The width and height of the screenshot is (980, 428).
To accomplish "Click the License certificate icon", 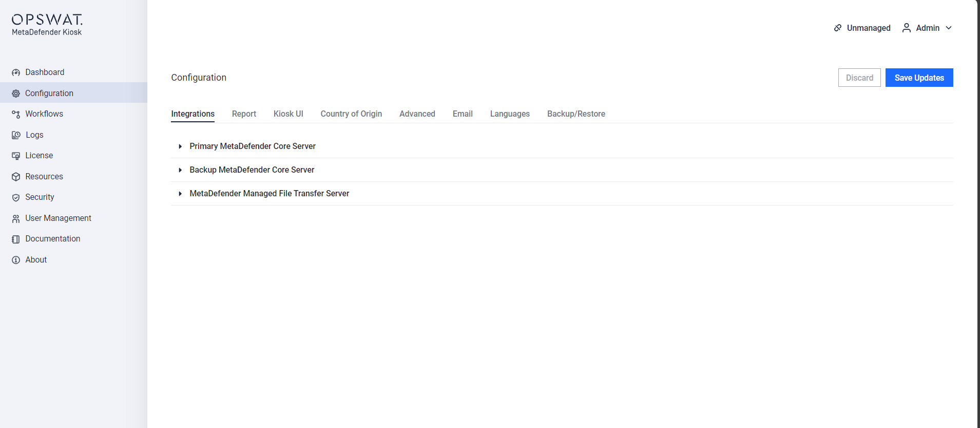I will point(16,156).
